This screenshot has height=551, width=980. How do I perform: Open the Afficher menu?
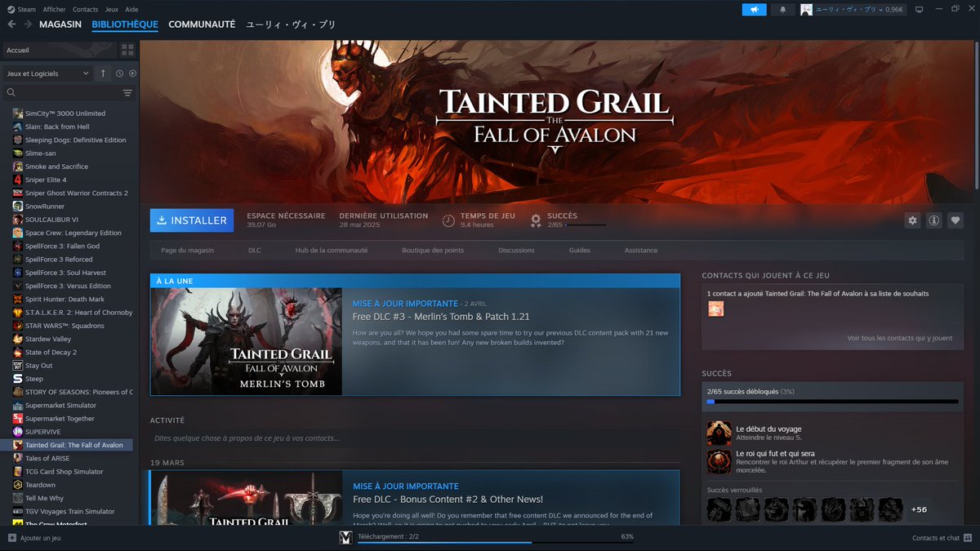(54, 9)
